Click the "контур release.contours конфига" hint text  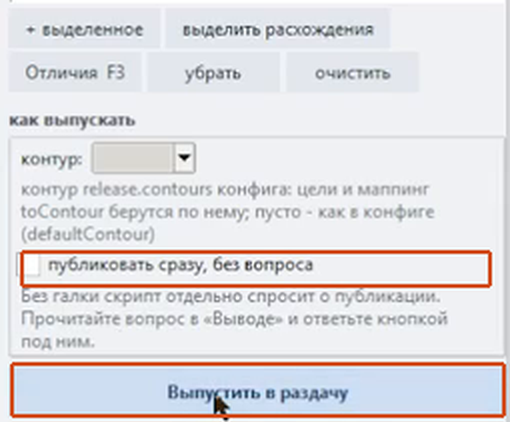point(228,212)
